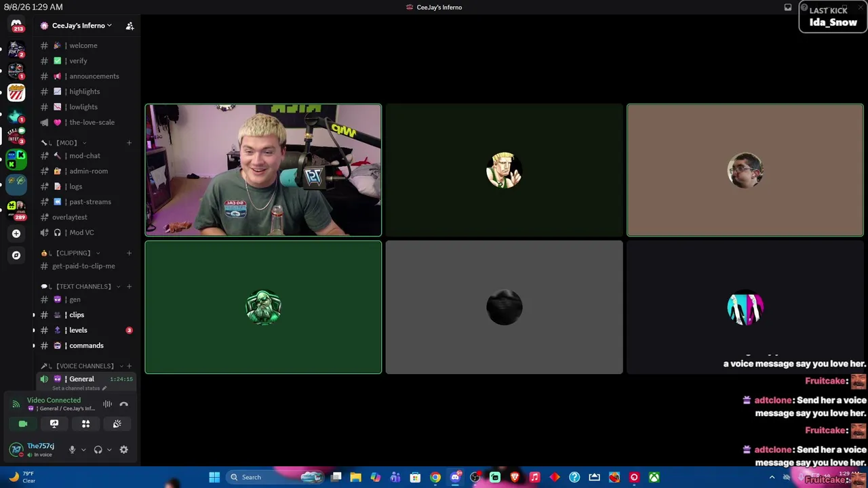Show hidden system tray icons
Viewport: 868px width, 488px height.
click(x=772, y=477)
